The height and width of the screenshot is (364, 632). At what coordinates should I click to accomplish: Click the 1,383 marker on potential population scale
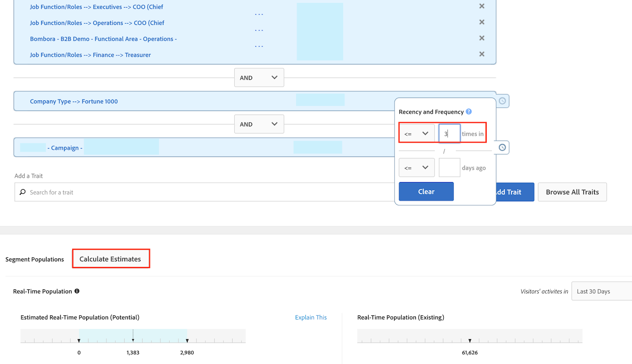pyautogui.click(x=133, y=340)
